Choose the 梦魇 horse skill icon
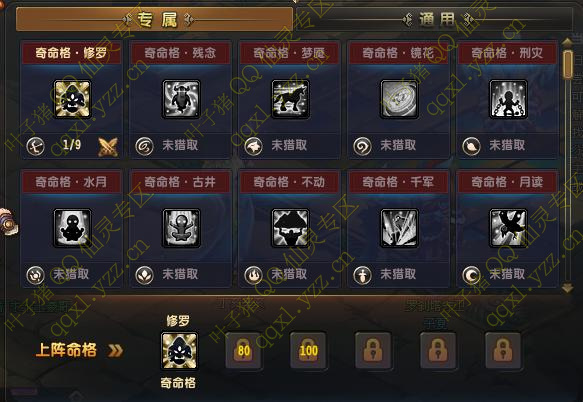Viewport: 583px width, 402px height. [290, 99]
